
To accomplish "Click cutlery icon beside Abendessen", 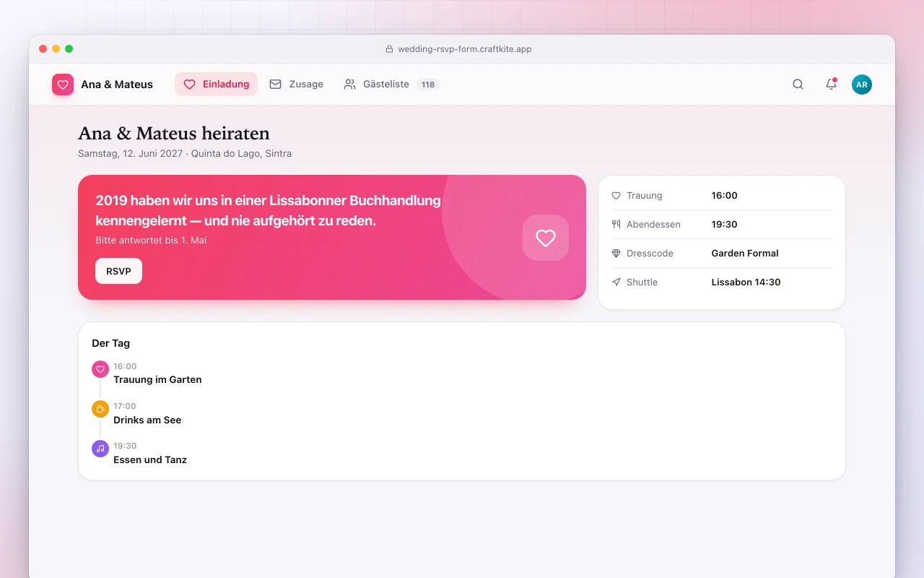I will tap(616, 225).
